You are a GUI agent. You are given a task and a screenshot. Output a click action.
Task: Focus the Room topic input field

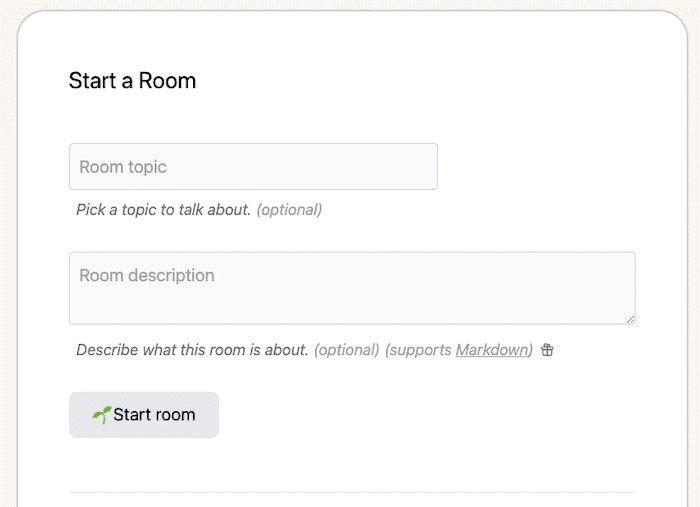click(253, 166)
